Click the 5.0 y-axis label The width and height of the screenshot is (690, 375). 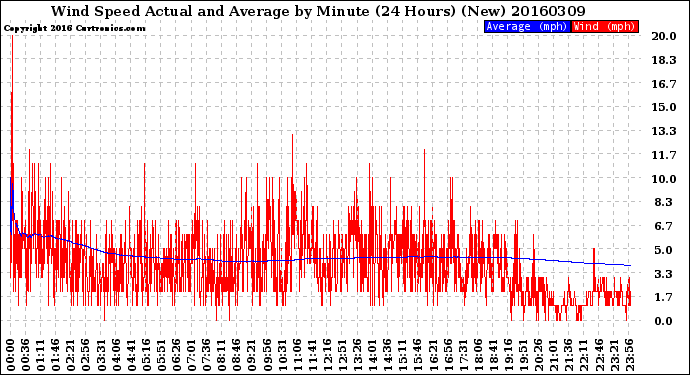(x=664, y=250)
